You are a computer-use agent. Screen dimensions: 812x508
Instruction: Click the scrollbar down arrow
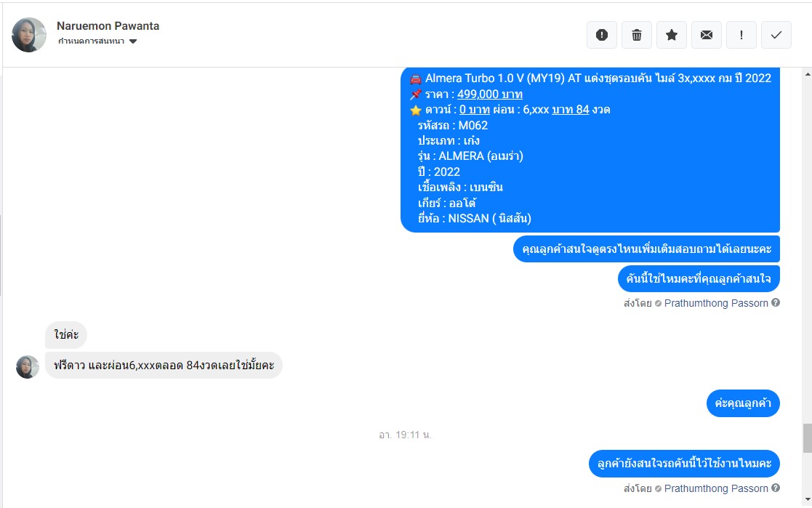click(808, 500)
